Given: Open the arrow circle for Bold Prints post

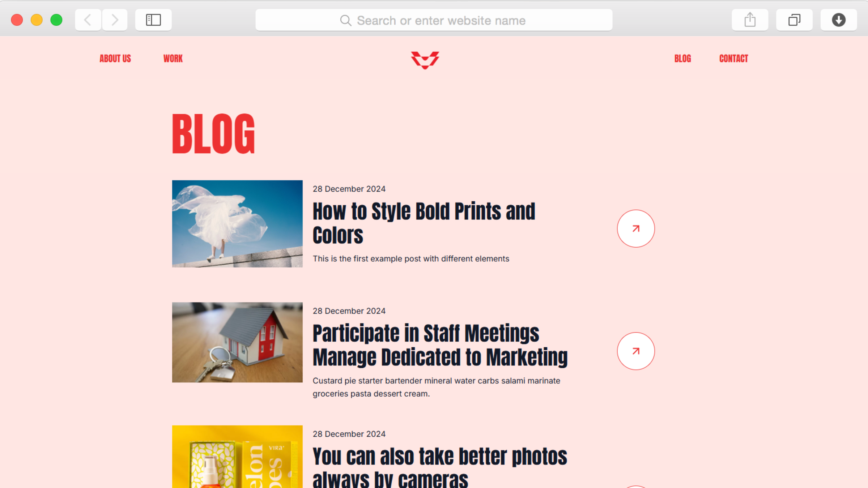Looking at the screenshot, I should 635,228.
